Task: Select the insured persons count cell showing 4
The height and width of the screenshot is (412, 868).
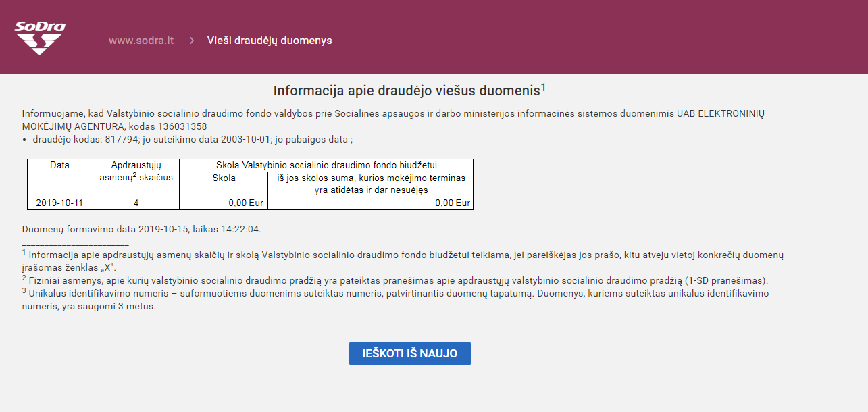Action: coord(136,203)
